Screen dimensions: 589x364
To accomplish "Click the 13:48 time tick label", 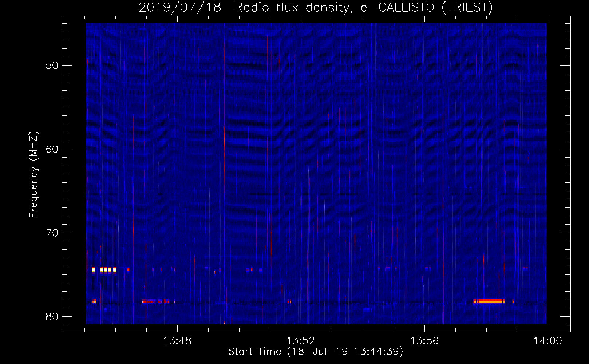I will pyautogui.click(x=177, y=341).
